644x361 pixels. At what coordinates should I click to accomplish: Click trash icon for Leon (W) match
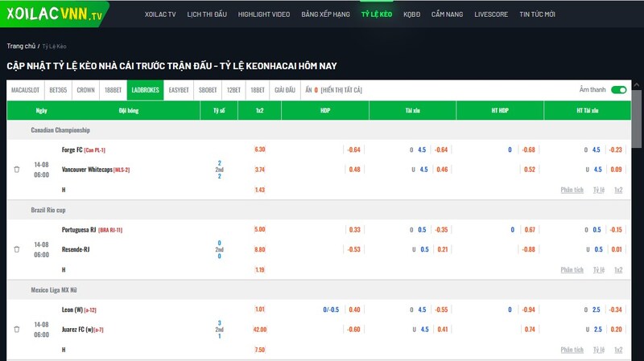[x=17, y=330]
